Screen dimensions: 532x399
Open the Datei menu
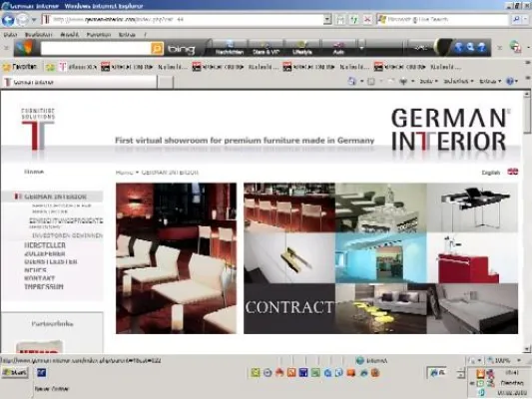click(10, 35)
